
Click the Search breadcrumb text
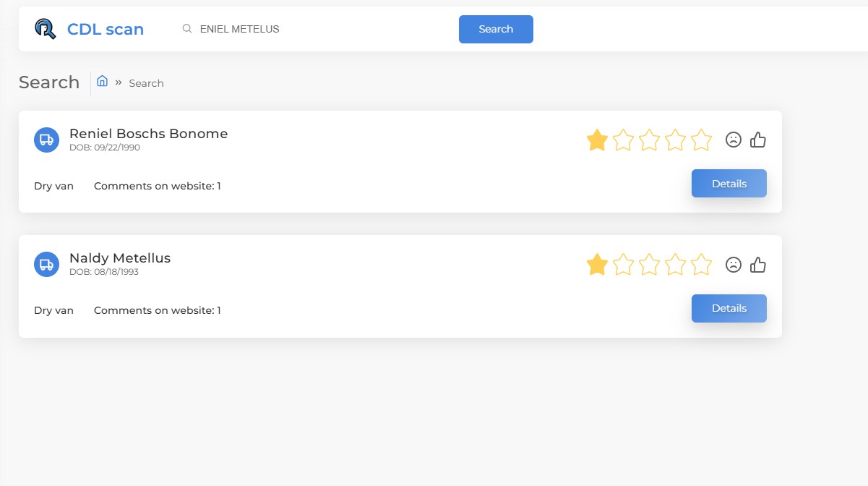coord(146,83)
